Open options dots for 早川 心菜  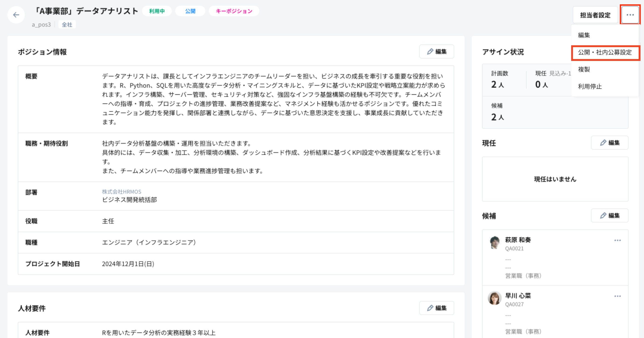[617, 296]
